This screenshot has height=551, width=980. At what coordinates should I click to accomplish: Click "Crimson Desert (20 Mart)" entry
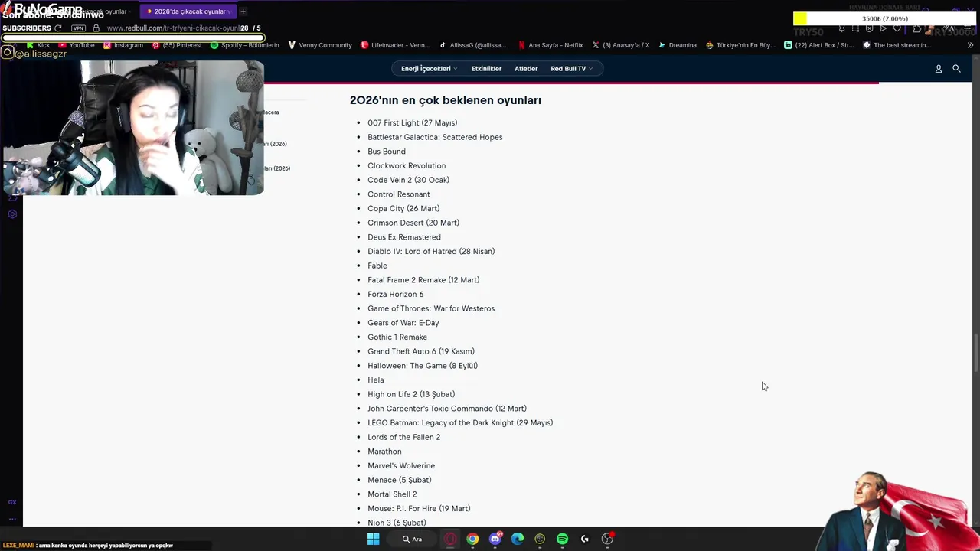413,223
